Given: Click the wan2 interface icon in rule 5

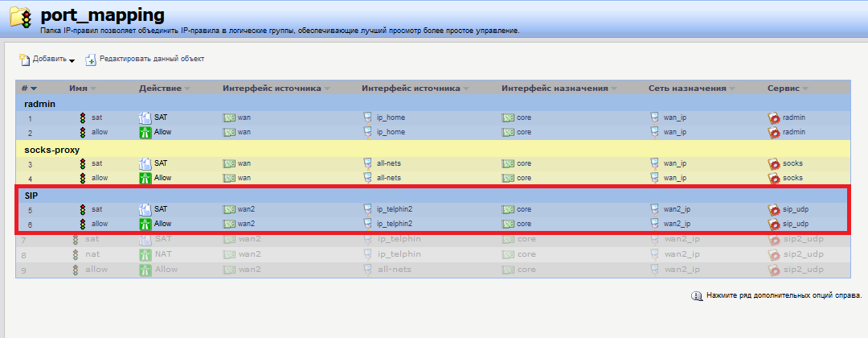Looking at the screenshot, I should coord(229,210).
